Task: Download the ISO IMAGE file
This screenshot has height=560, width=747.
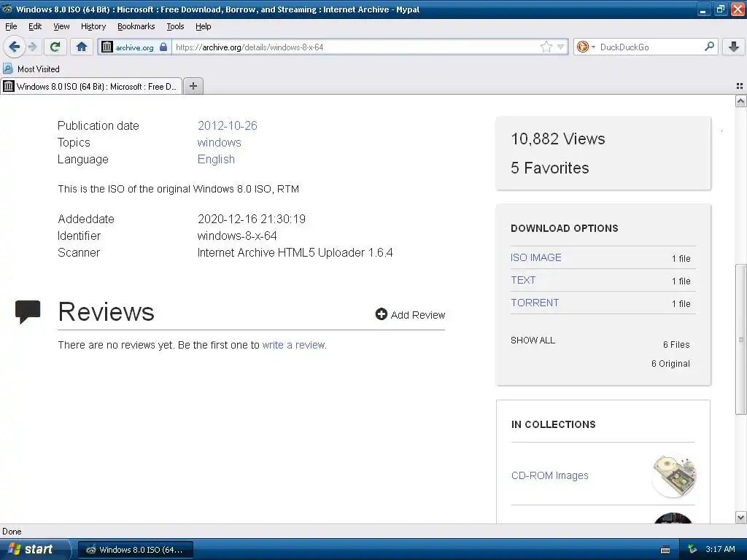Action: pyautogui.click(x=536, y=257)
